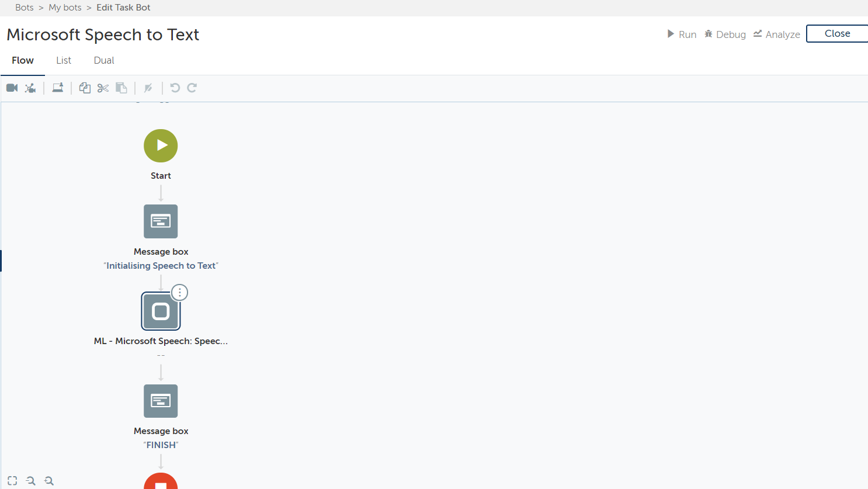
Task: Undo the last edit
Action: [175, 88]
